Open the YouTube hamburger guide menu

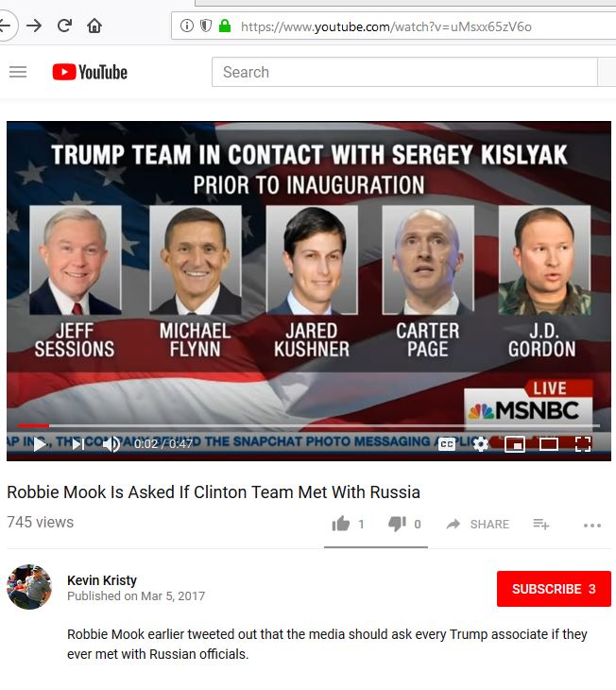pyautogui.click(x=18, y=72)
